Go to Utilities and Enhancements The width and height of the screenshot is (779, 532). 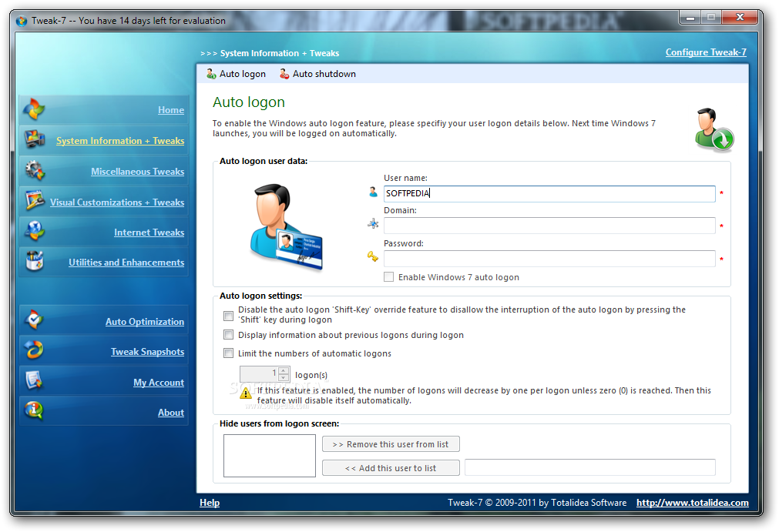(x=126, y=263)
